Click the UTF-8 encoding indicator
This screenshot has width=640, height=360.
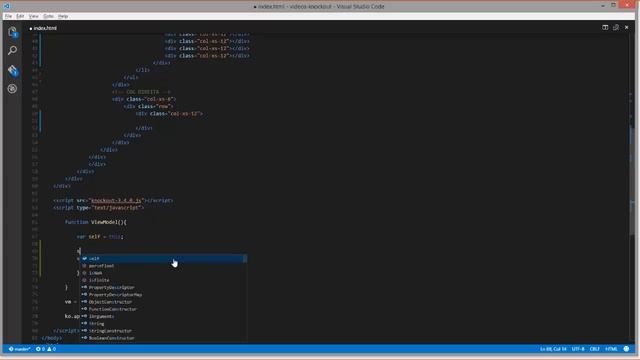578,349
